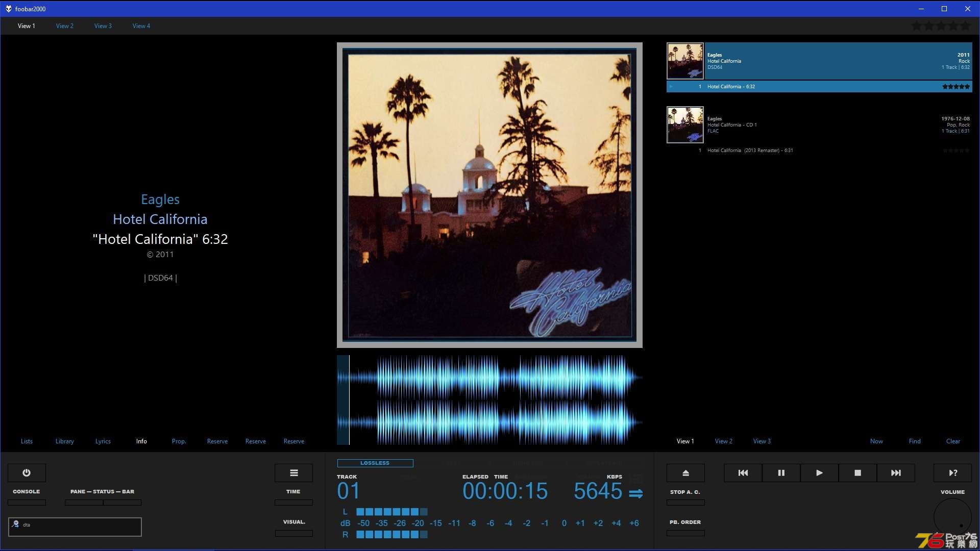The height and width of the screenshot is (551, 980).
Task: Select track Hotel California (2013 Remaster) - 6:31
Action: pyautogui.click(x=819, y=151)
